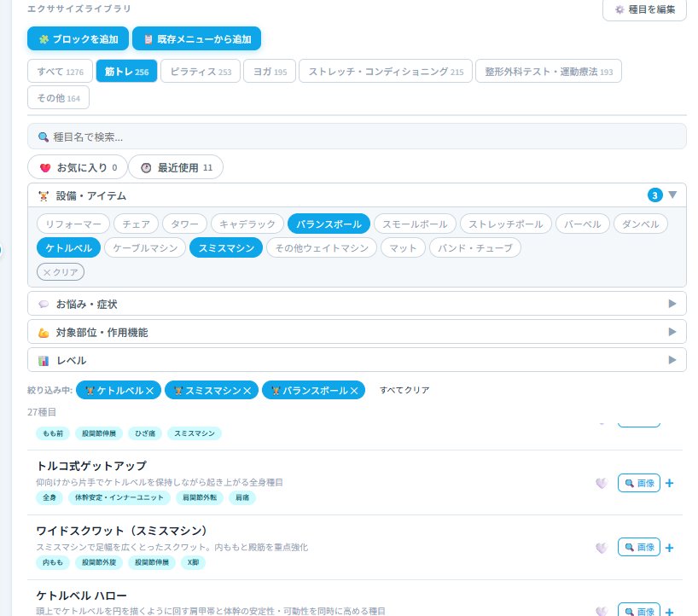The width and height of the screenshot is (698, 616).
Task: Remove バランスボール active filter tag
Action: (354, 391)
